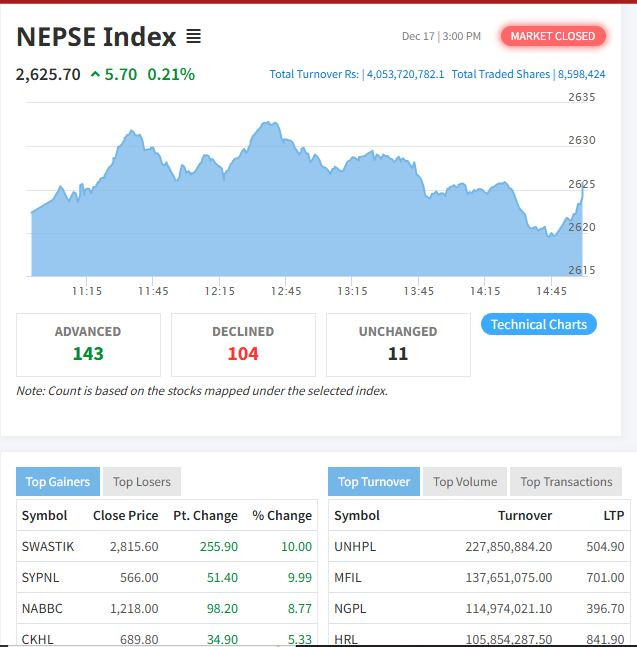The width and height of the screenshot is (637, 647).
Task: Click the chart peak near 12:45
Action: (268, 124)
